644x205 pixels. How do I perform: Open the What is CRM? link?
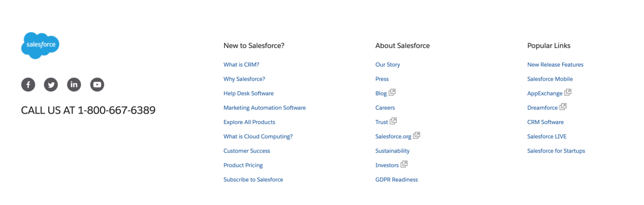click(x=241, y=64)
